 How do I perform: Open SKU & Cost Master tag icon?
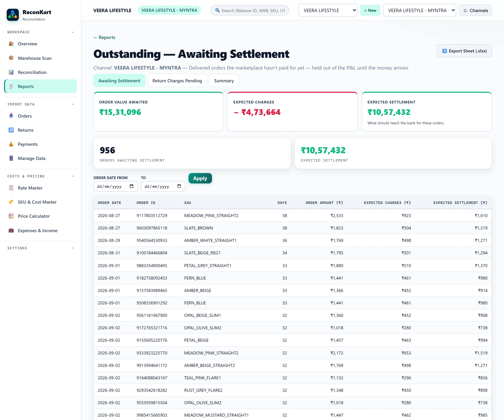11,202
